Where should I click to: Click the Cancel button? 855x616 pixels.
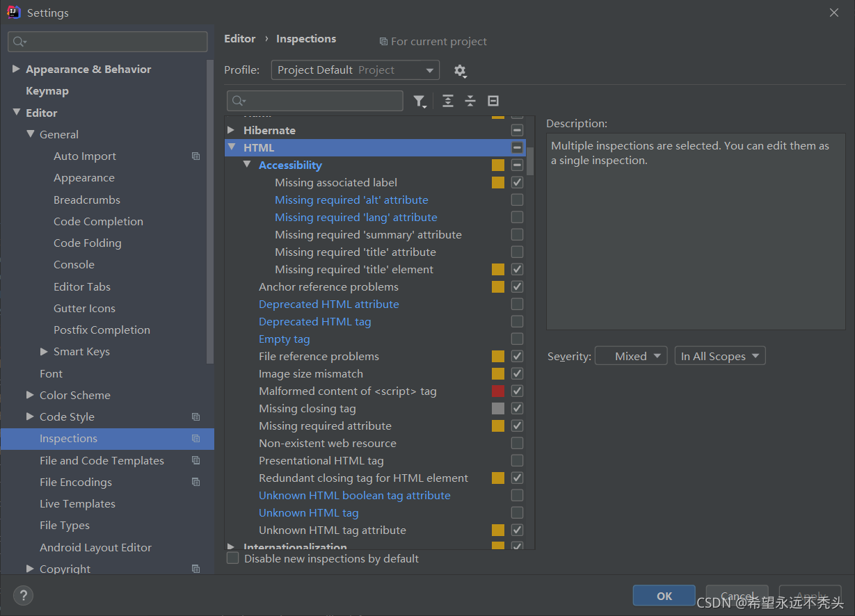[737, 596]
